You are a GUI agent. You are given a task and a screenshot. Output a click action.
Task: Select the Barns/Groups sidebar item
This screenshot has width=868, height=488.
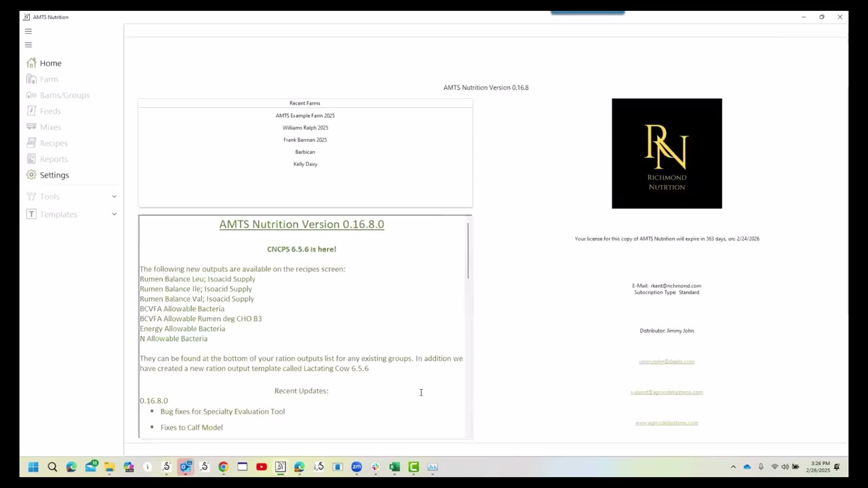pyautogui.click(x=58, y=95)
